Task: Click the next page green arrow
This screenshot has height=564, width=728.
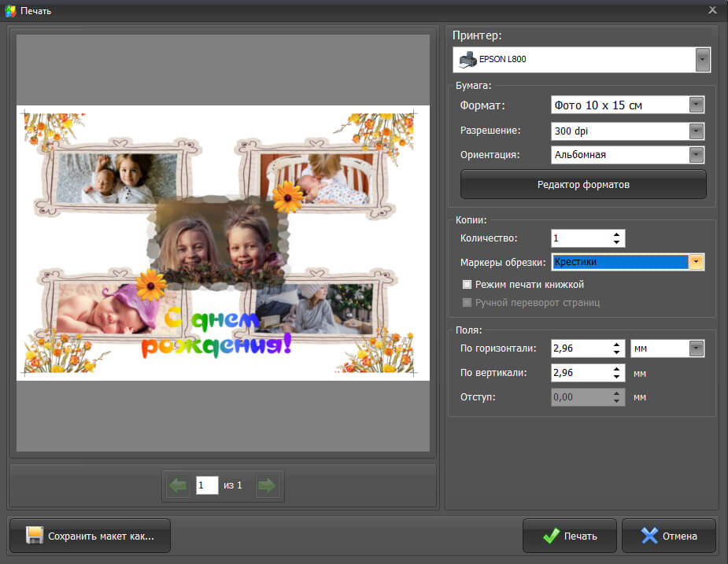Action: (x=268, y=486)
